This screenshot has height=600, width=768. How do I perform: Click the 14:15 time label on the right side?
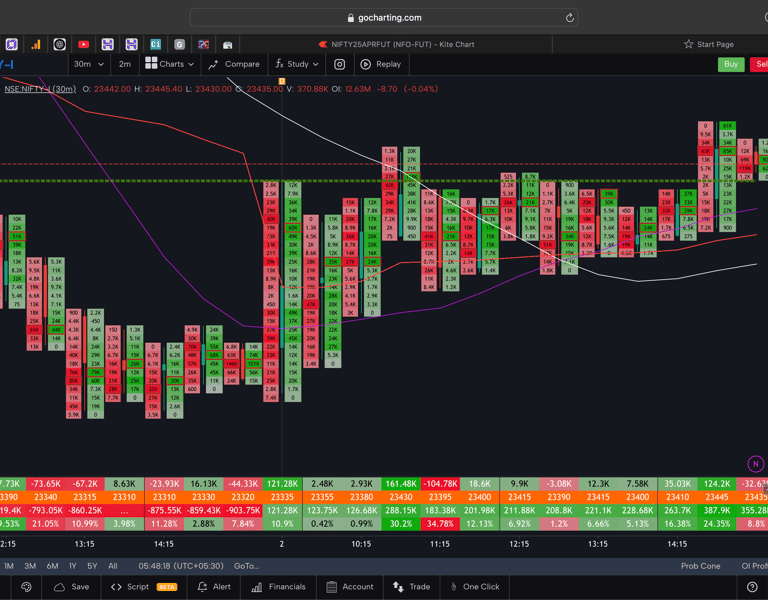677,544
